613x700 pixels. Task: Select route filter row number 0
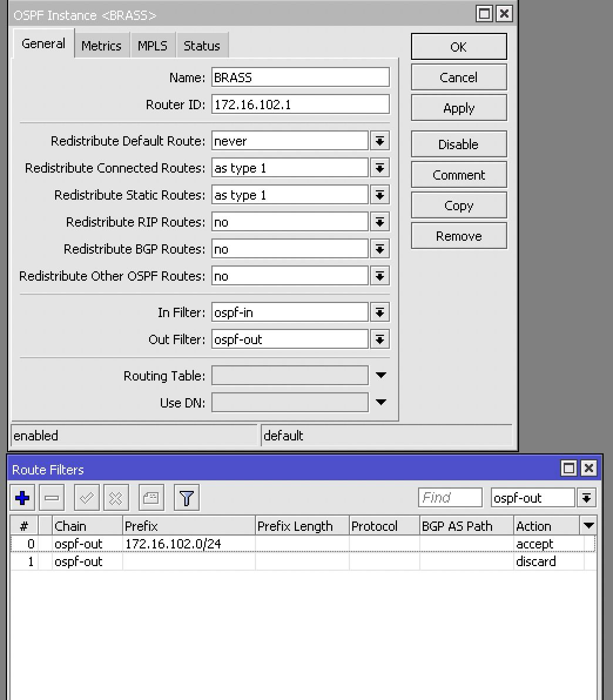[303, 544]
